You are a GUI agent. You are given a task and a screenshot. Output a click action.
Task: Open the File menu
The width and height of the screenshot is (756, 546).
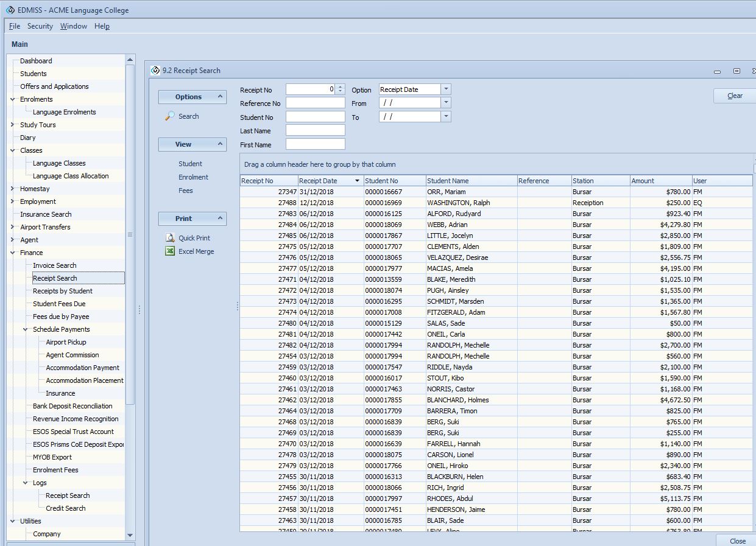(x=15, y=26)
